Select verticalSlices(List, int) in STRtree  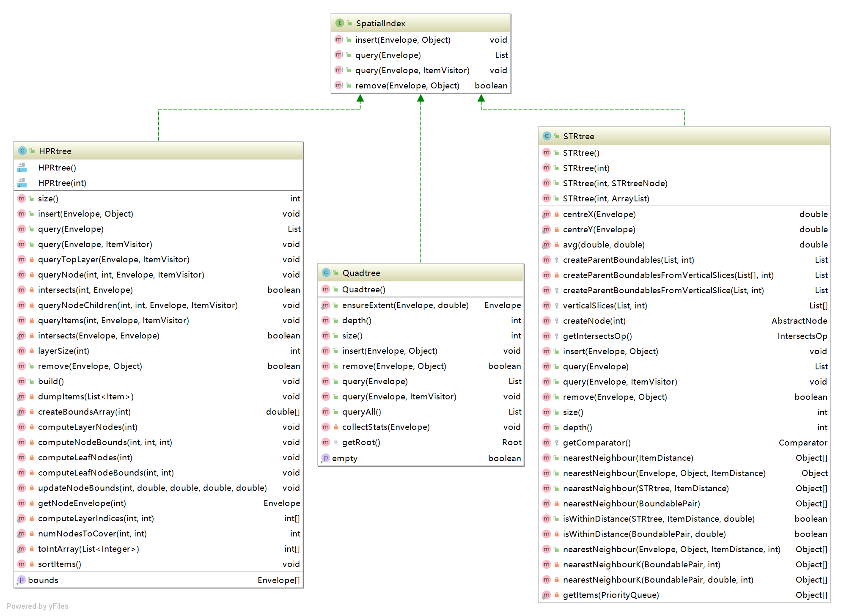click(605, 305)
